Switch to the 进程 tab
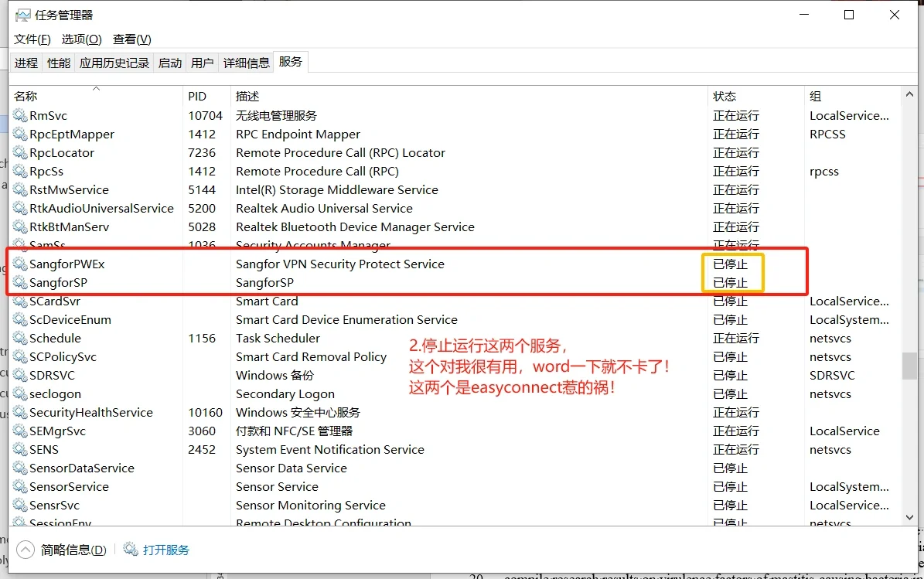This screenshot has width=924, height=579. (26, 63)
